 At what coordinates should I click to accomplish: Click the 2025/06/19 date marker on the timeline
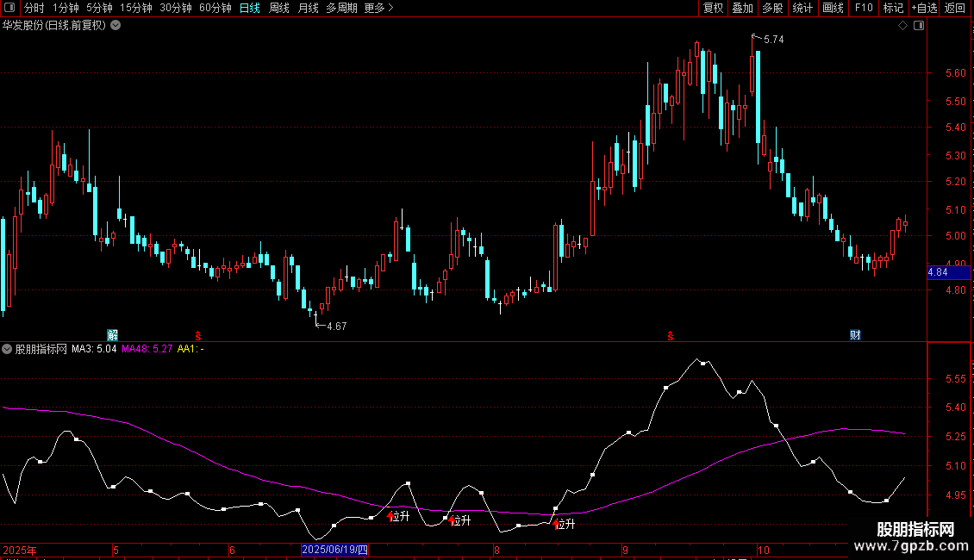(334, 550)
